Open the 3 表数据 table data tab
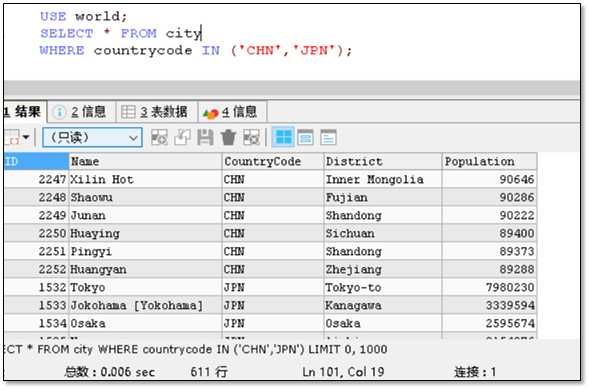 pyautogui.click(x=157, y=112)
